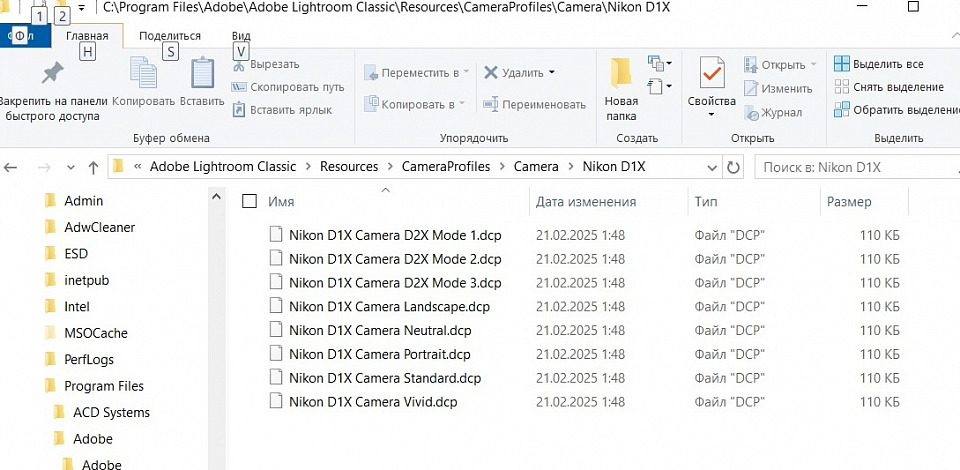The width and height of the screenshot is (960, 470).
Task: Paste shortcut with Вставить ярлык
Action: pos(282,111)
